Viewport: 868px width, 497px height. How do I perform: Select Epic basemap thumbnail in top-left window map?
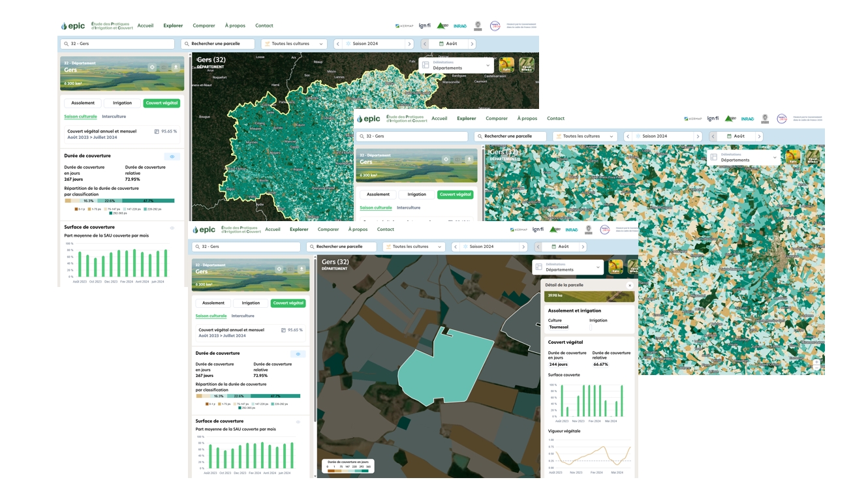pos(506,65)
